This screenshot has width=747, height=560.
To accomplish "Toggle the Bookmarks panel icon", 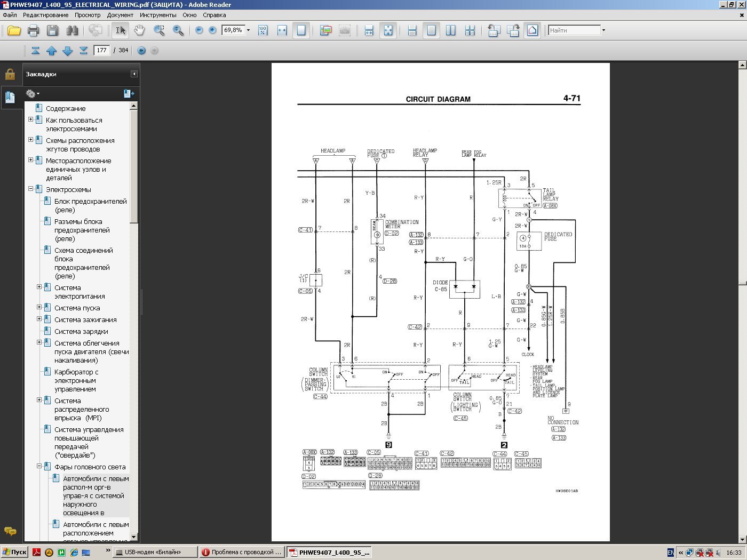I will 10,97.
